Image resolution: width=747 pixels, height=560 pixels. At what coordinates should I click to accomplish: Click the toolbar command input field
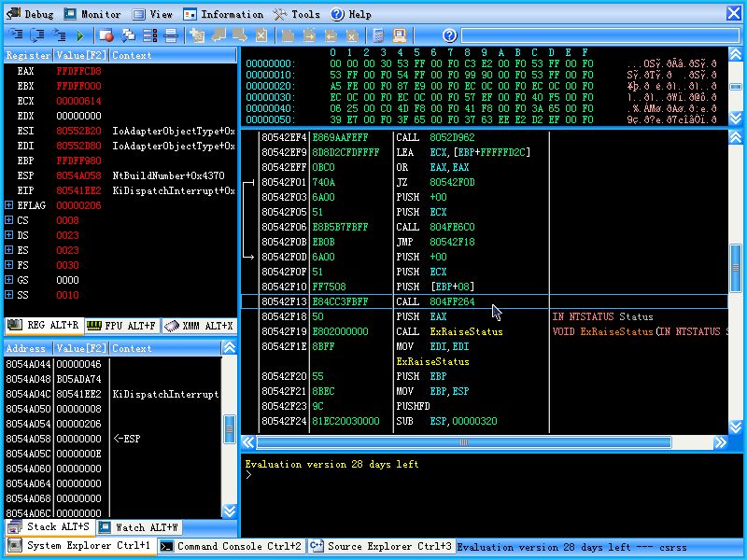click(x=599, y=35)
